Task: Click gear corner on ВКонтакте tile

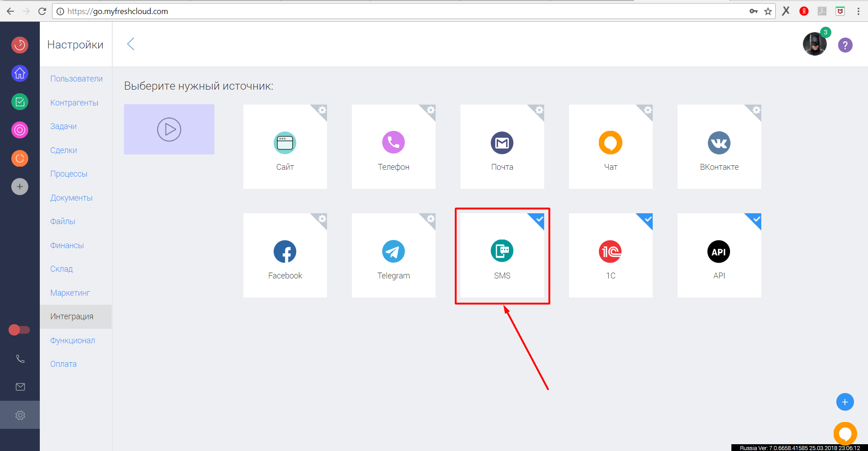Action: click(756, 110)
